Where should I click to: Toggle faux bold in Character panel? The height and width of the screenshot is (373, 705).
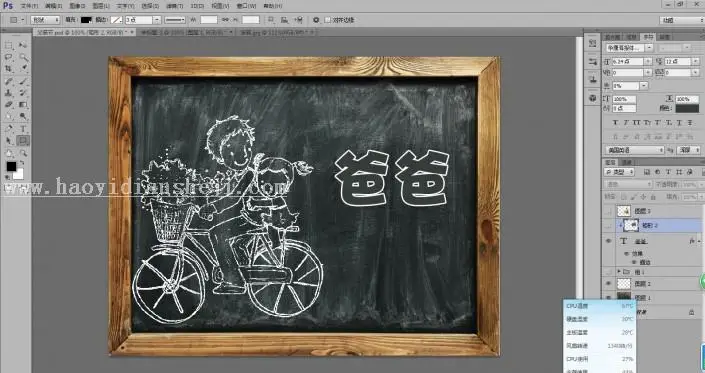pos(616,122)
